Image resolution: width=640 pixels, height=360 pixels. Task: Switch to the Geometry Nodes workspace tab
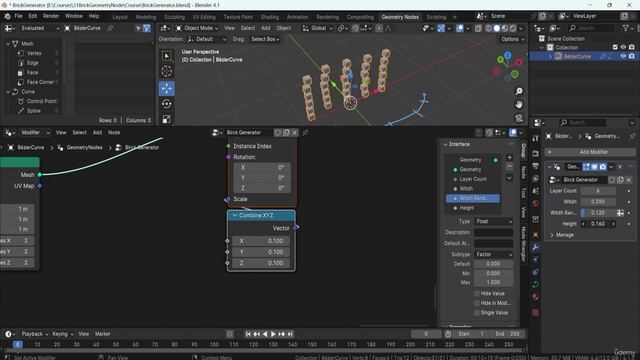coord(400,17)
